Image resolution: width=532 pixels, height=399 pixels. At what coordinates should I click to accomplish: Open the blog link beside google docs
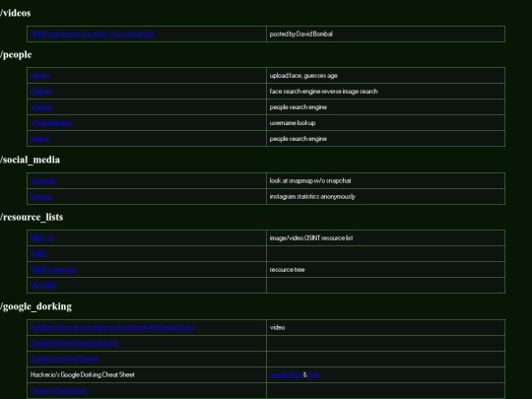pyautogui.click(x=313, y=375)
